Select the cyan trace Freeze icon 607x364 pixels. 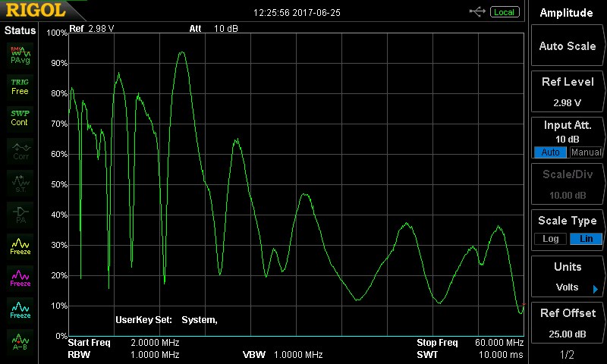[20, 310]
